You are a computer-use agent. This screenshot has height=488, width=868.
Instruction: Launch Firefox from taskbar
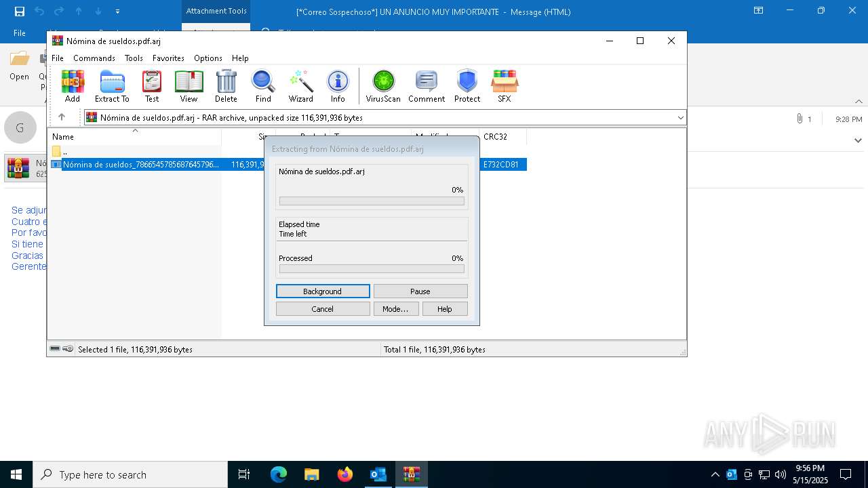(344, 474)
